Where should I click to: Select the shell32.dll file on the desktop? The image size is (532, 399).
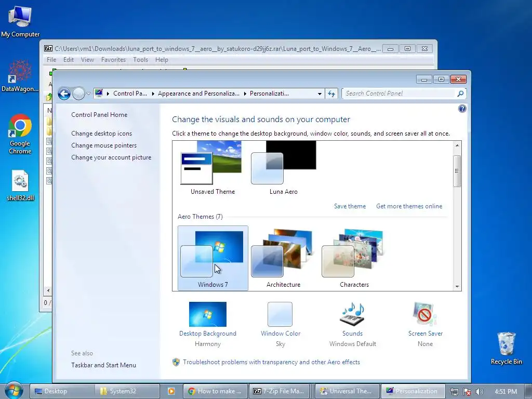(20, 185)
